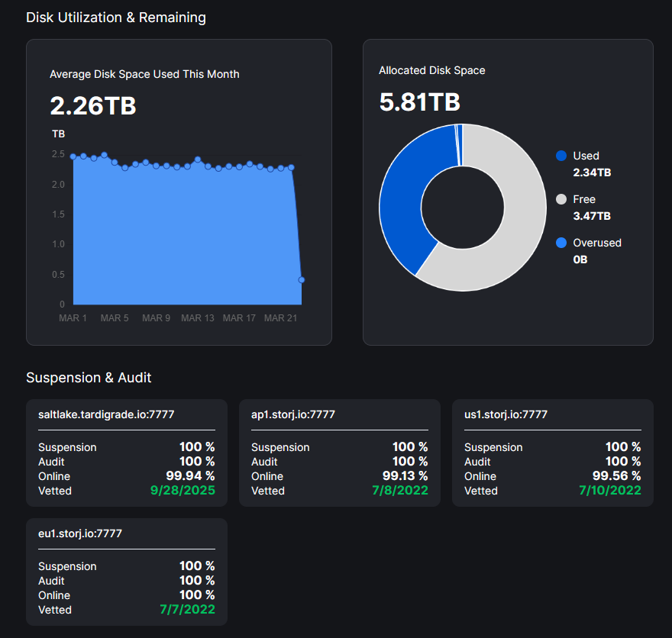The image size is (672, 638).
Task: Click the gray Free legend dot
Action: click(x=561, y=199)
